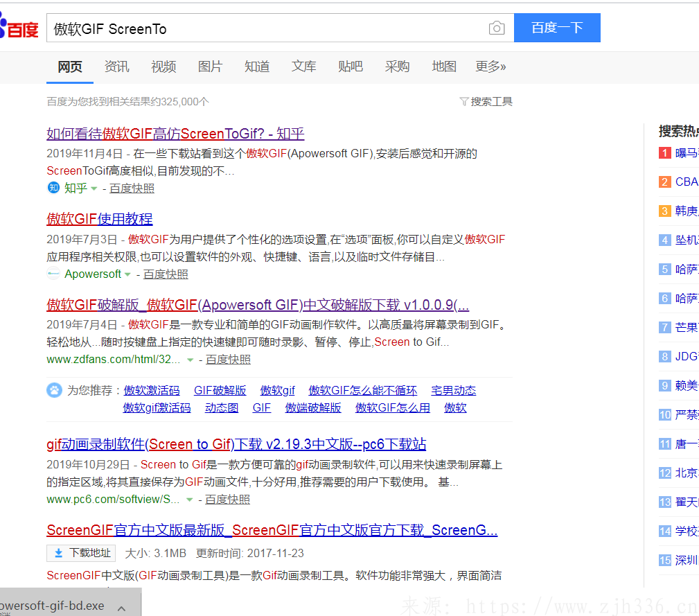The height and width of the screenshot is (616, 699).
Task: Click recommended search GIF破解版
Action: pos(220,391)
